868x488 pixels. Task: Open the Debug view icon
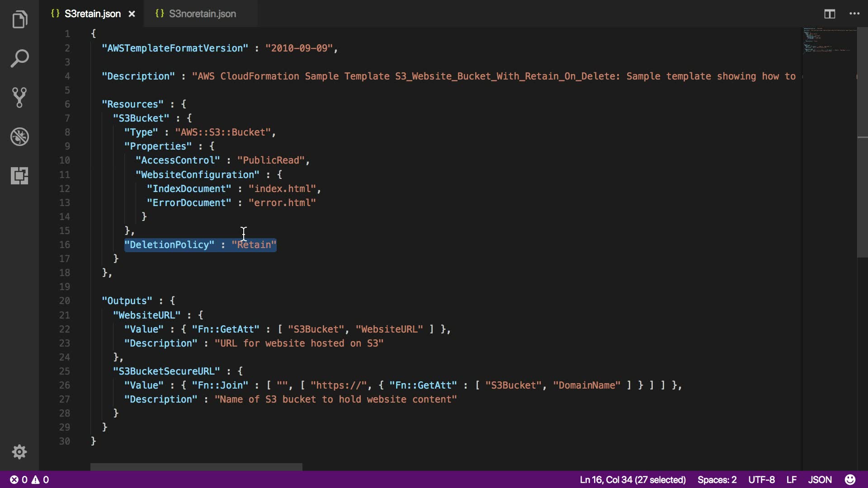point(19,136)
